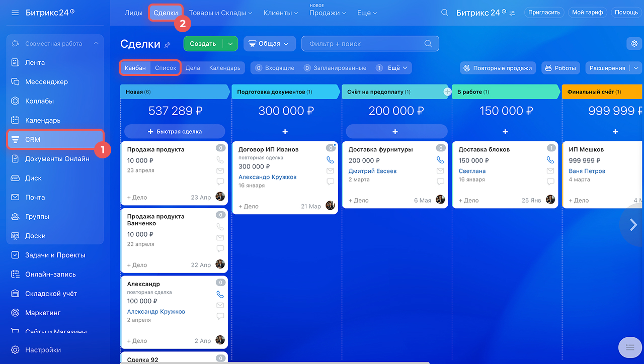
Task: Open the Александр Кружков link on Договор ИП Иванов
Action: tap(267, 177)
